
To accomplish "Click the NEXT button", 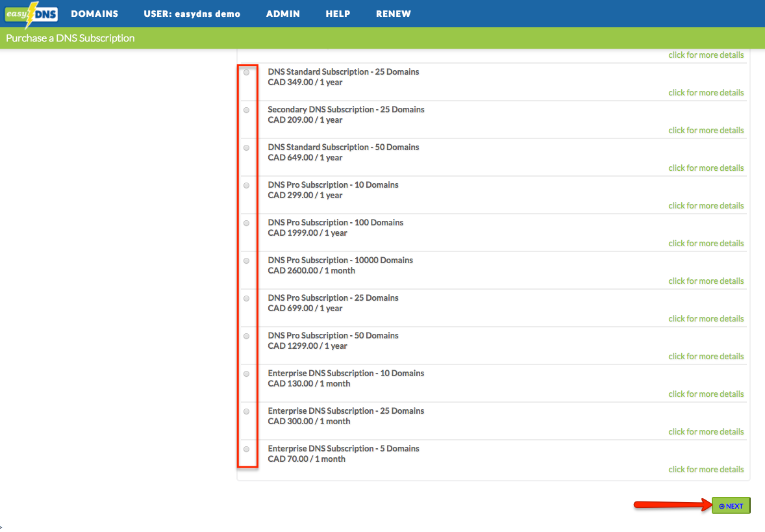I will click(x=731, y=505).
